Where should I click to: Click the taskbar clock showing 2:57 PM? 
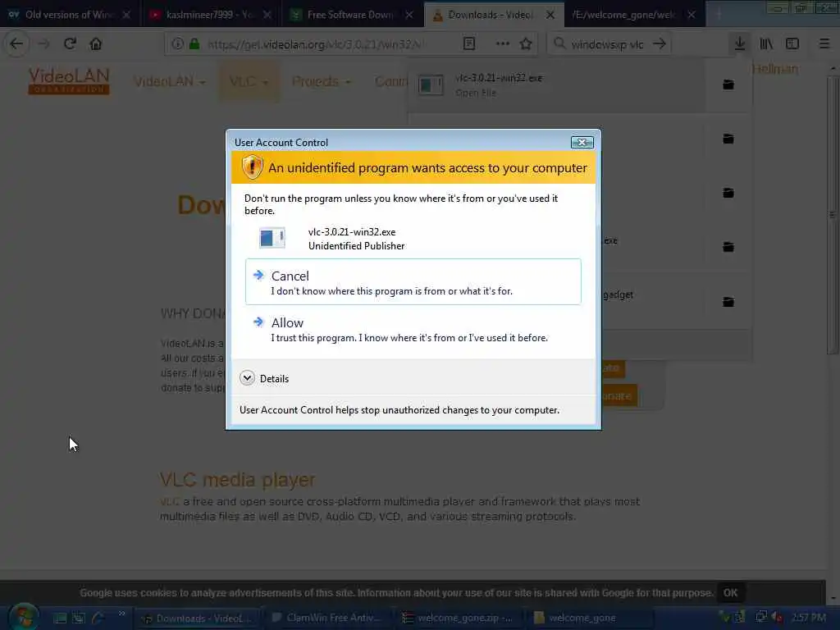click(x=808, y=618)
